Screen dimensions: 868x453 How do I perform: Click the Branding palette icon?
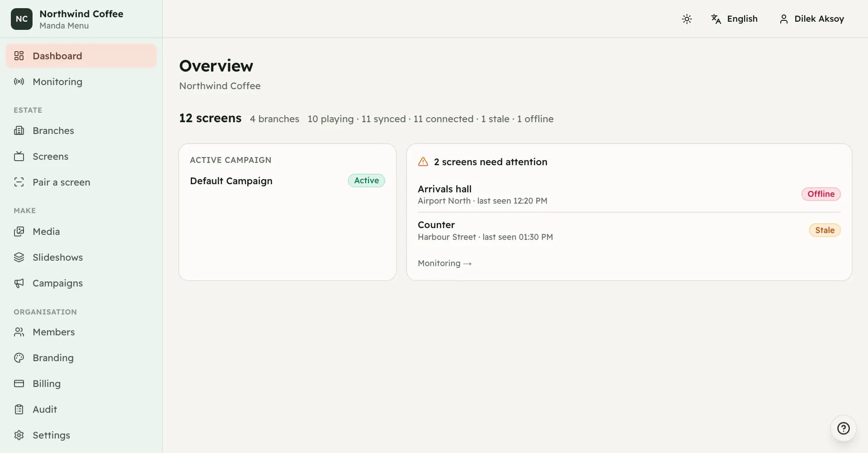19,358
